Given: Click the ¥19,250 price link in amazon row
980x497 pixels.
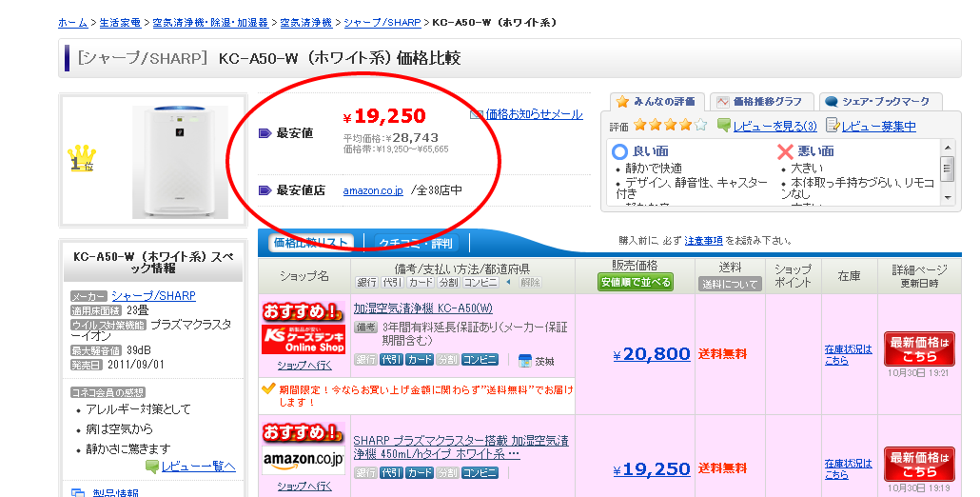Looking at the screenshot, I should [x=651, y=468].
